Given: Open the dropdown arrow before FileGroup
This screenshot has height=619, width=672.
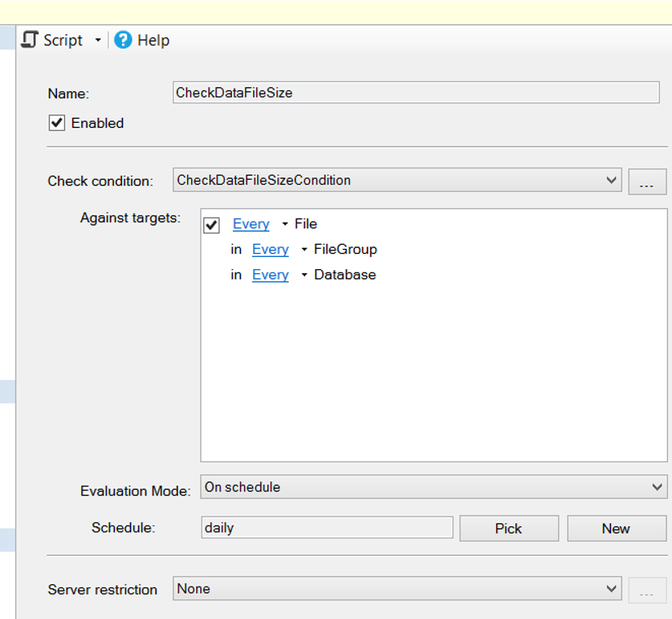Looking at the screenshot, I should 304,250.
